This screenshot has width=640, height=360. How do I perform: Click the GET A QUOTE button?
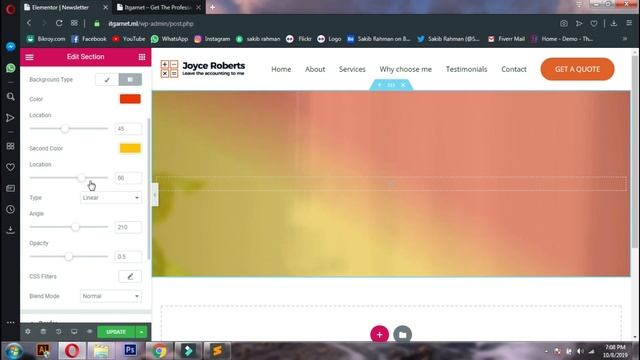tap(577, 69)
